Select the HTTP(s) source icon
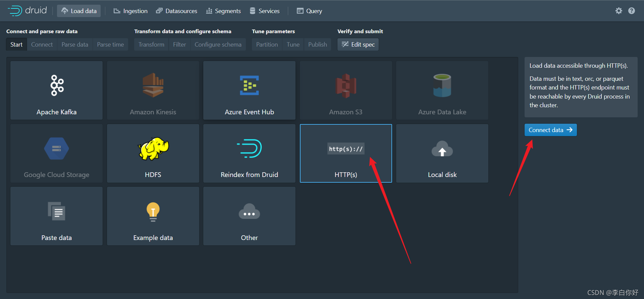This screenshot has height=299, width=644. 346,149
